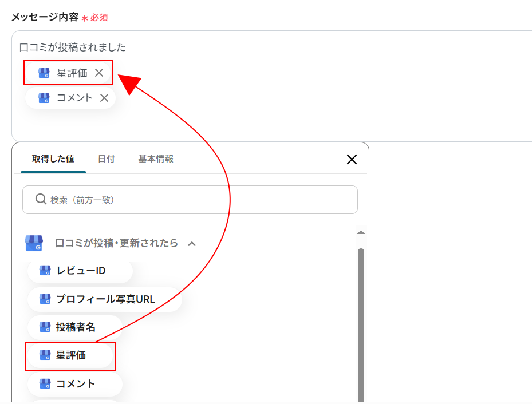
Task: Click the magnifier search icon
Action: [x=41, y=199]
